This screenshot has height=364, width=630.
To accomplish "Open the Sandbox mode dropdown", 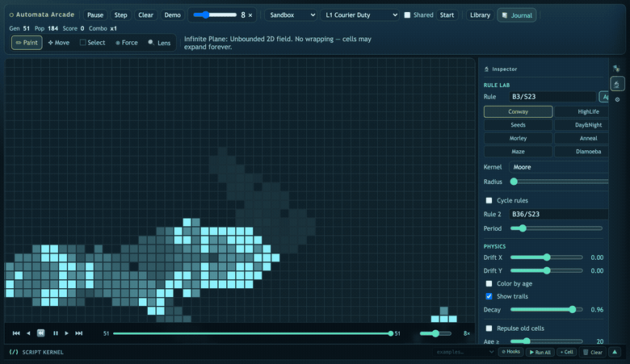I will point(292,15).
